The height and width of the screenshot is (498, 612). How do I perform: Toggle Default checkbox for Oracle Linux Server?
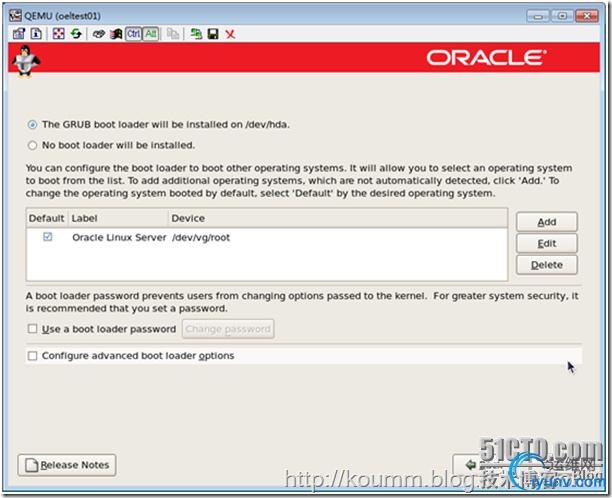click(x=48, y=237)
